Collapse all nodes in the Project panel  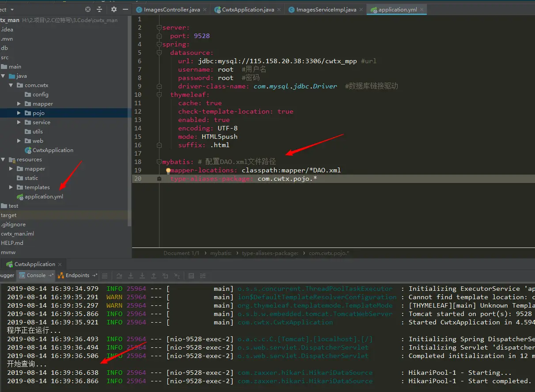tap(100, 9)
